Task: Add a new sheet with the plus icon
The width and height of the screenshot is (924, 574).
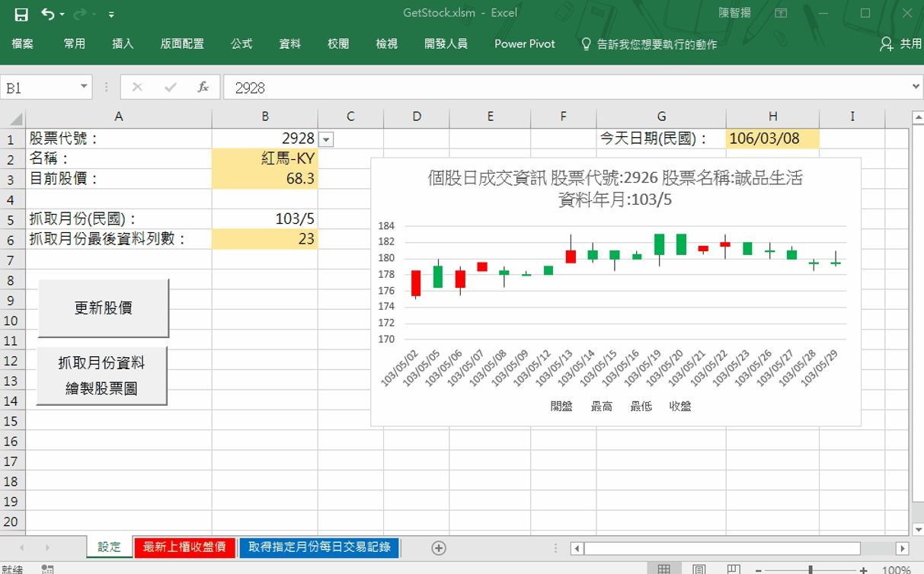Action: (439, 547)
